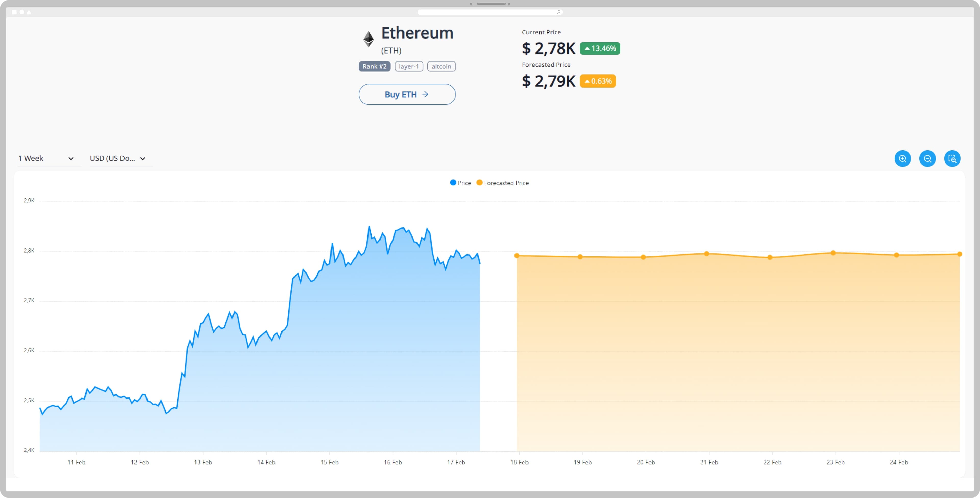Click the 19 Feb forecast data point
The width and height of the screenshot is (980, 498).
pos(580,257)
